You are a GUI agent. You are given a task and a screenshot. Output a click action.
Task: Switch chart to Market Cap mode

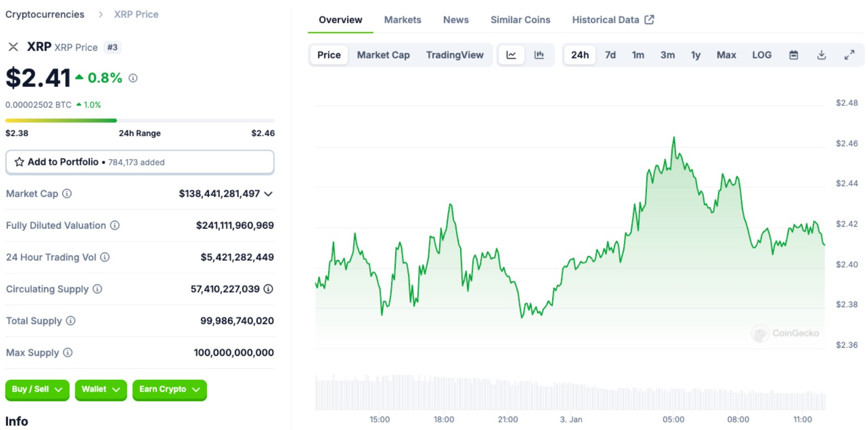(383, 55)
